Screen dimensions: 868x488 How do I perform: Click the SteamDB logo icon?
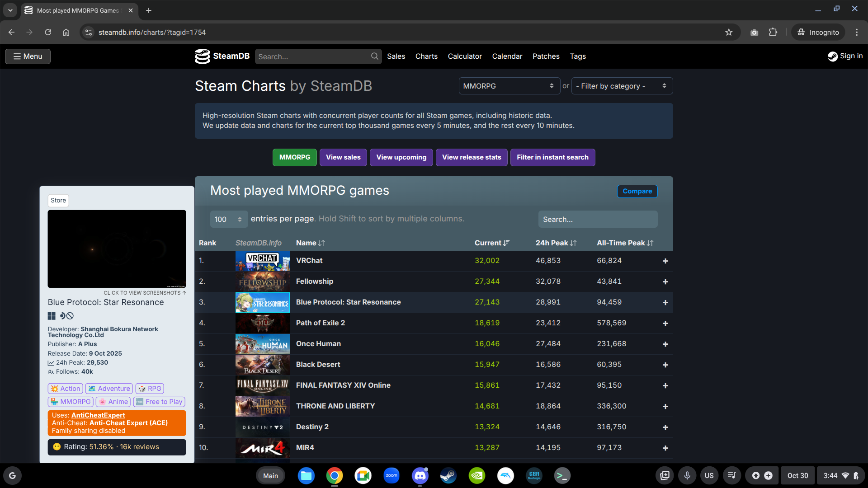click(202, 56)
